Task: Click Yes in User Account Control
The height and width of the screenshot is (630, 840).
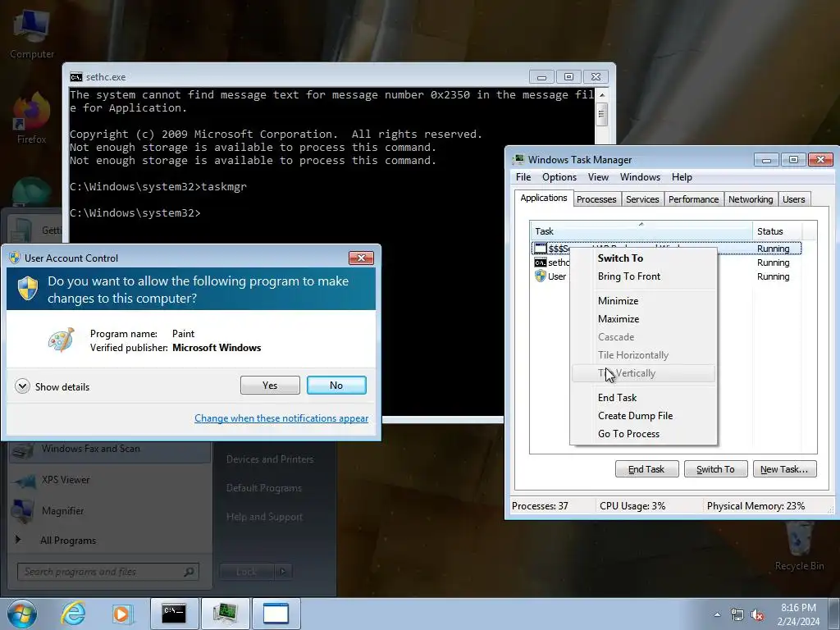Action: point(270,386)
